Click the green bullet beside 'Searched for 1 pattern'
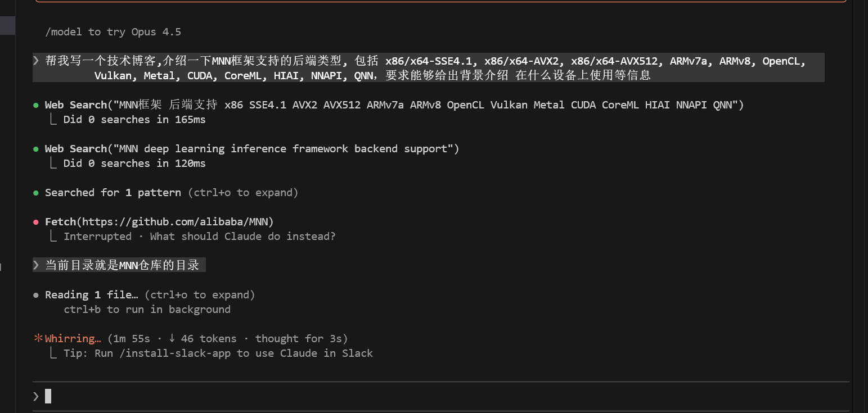This screenshot has height=413, width=868. (36, 193)
